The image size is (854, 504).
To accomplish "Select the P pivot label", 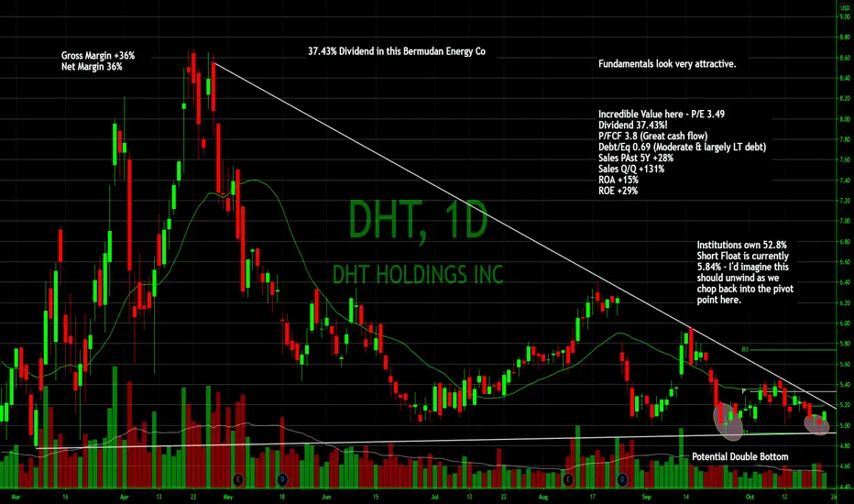I will click(x=744, y=391).
